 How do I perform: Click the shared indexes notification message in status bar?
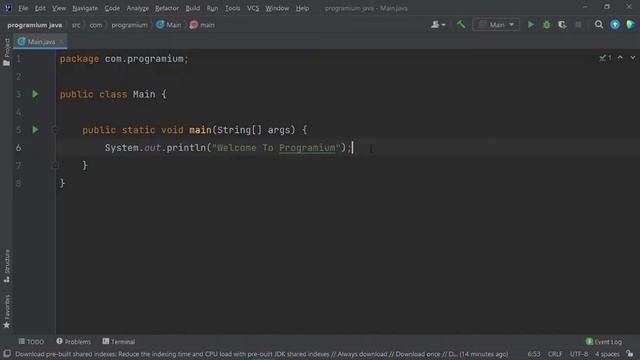pos(262,354)
